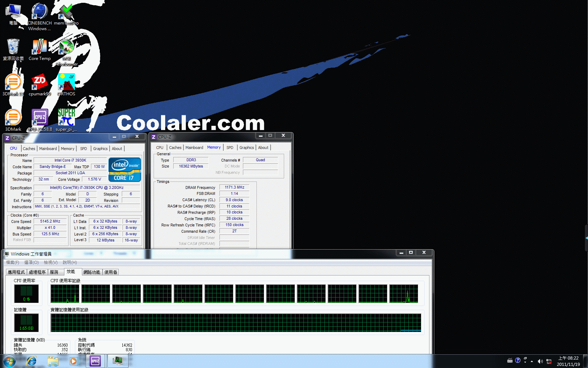Open About tab in right CPU-Z window

click(x=263, y=148)
